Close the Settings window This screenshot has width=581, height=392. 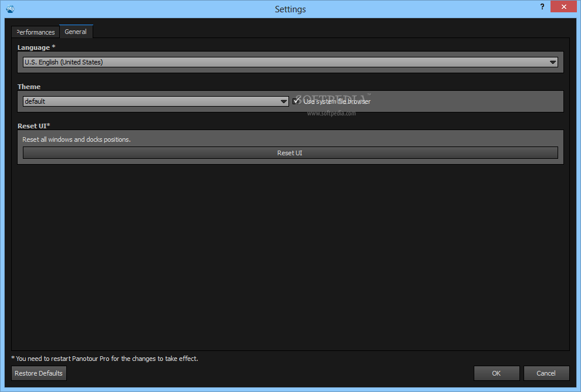[563, 6]
